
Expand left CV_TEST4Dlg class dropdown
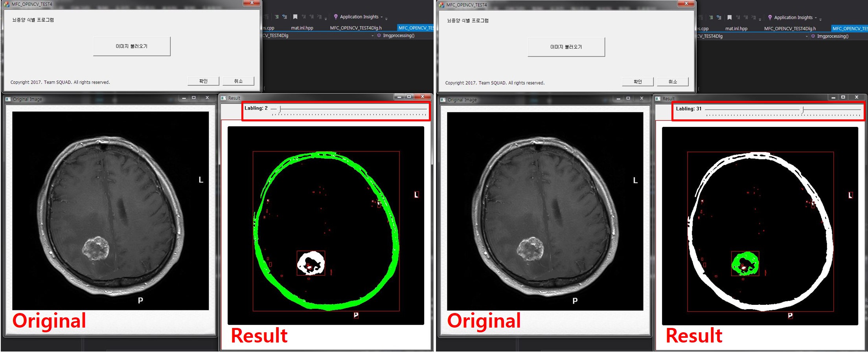pyautogui.click(x=372, y=36)
